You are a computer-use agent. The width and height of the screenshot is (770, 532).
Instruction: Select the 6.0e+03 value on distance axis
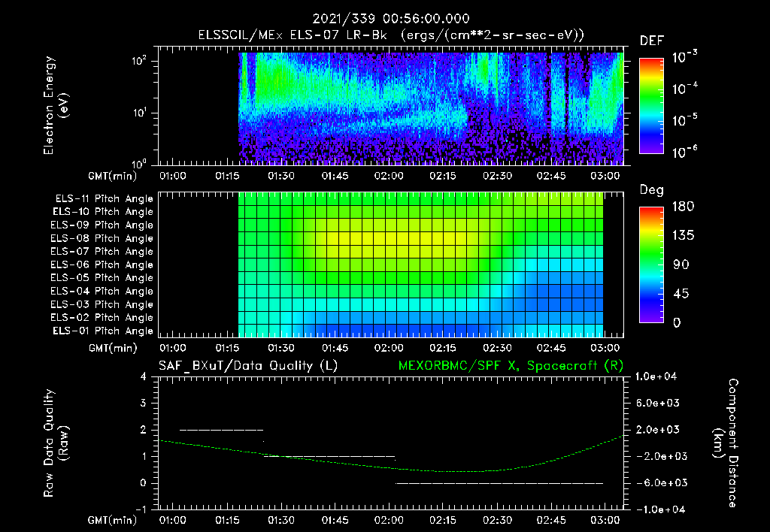pyautogui.click(x=657, y=403)
